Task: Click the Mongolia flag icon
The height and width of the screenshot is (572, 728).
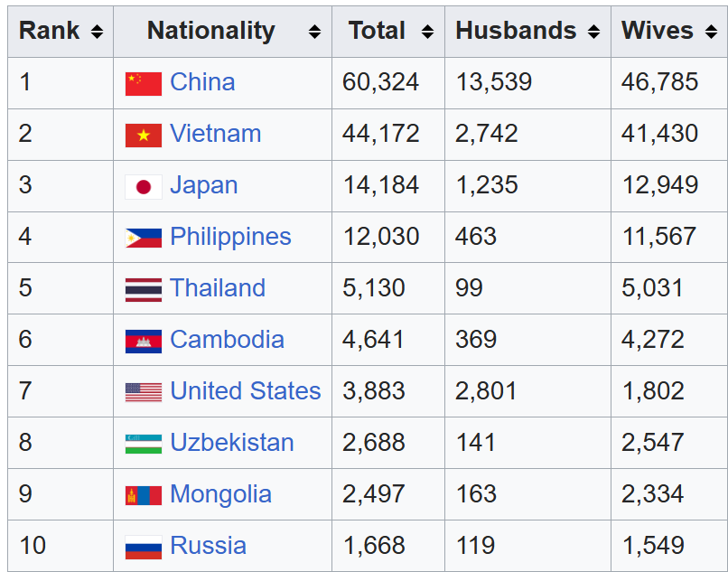Action: [x=143, y=495]
